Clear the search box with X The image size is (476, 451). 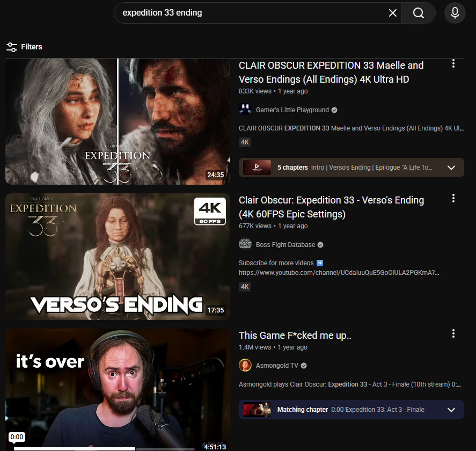(x=392, y=13)
